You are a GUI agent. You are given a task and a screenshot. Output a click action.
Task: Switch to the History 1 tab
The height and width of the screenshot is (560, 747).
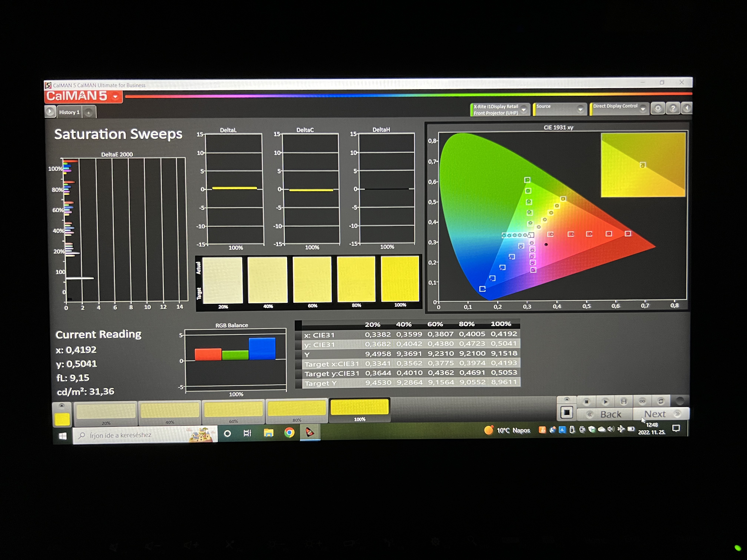[69, 112]
